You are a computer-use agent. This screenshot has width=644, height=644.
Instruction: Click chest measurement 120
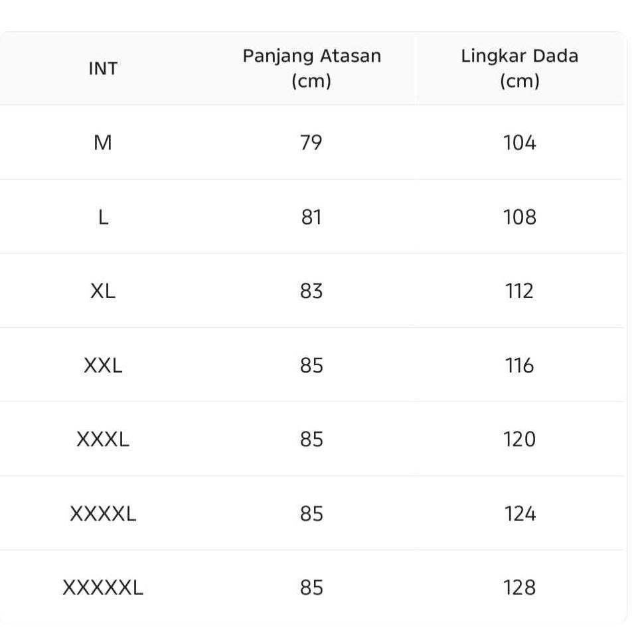pyautogui.click(x=519, y=440)
